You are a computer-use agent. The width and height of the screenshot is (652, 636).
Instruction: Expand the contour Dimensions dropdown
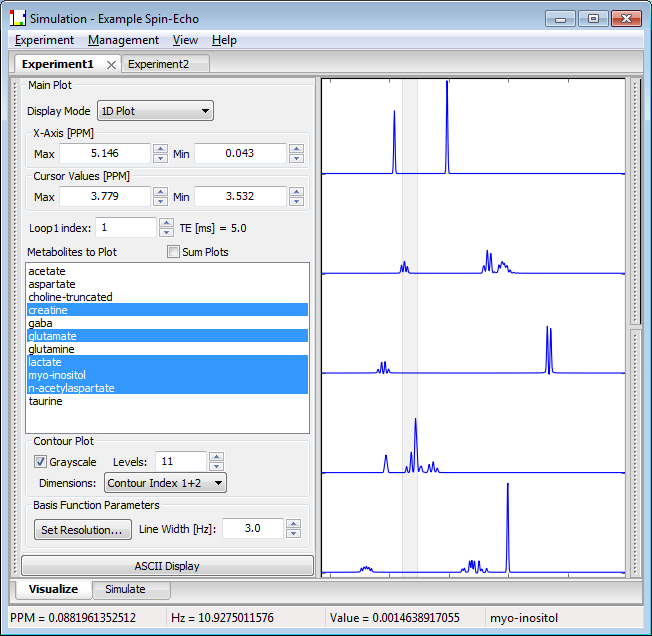(x=165, y=483)
